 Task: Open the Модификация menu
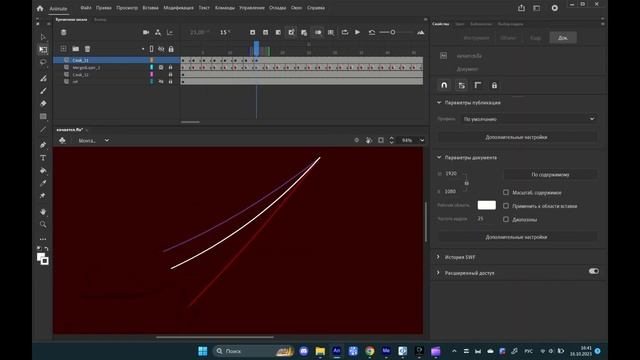(178, 8)
